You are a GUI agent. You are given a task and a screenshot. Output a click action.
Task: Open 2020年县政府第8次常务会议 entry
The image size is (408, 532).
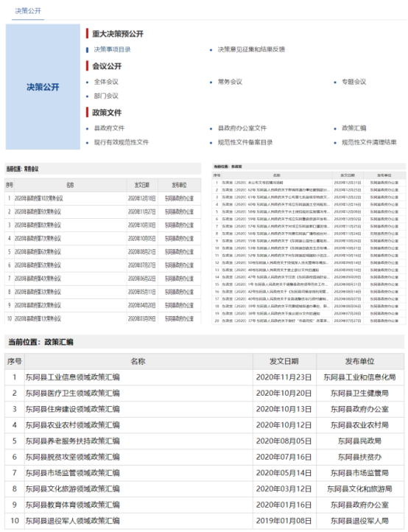pos(38,225)
